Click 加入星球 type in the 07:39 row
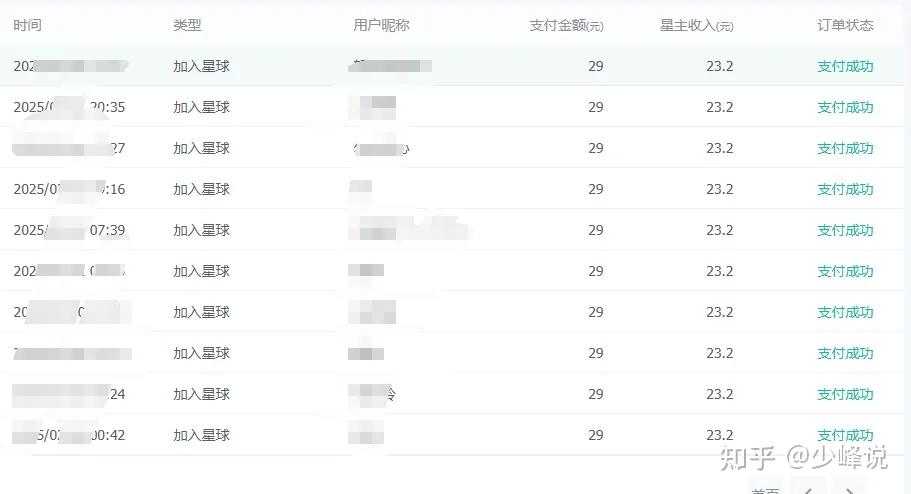Screen dimensions: 911x494 pyautogui.click(x=202, y=230)
